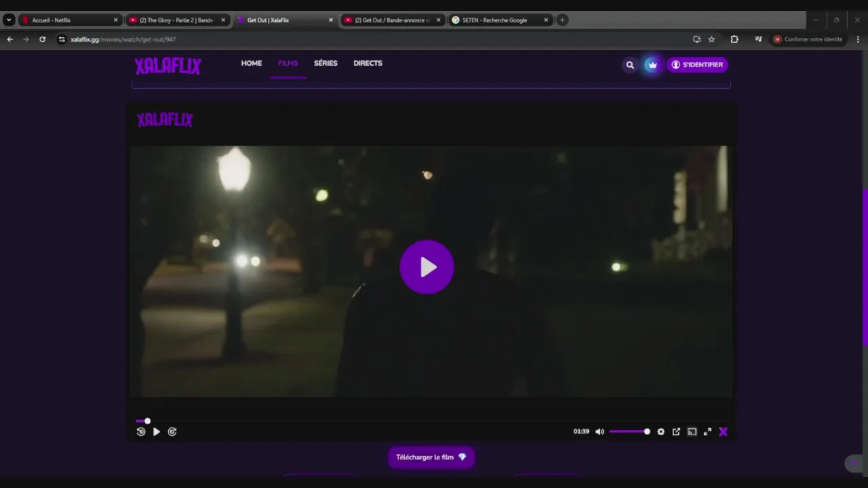Rewind 10 seconds with the replay icon
The height and width of the screenshot is (488, 868).
click(141, 432)
